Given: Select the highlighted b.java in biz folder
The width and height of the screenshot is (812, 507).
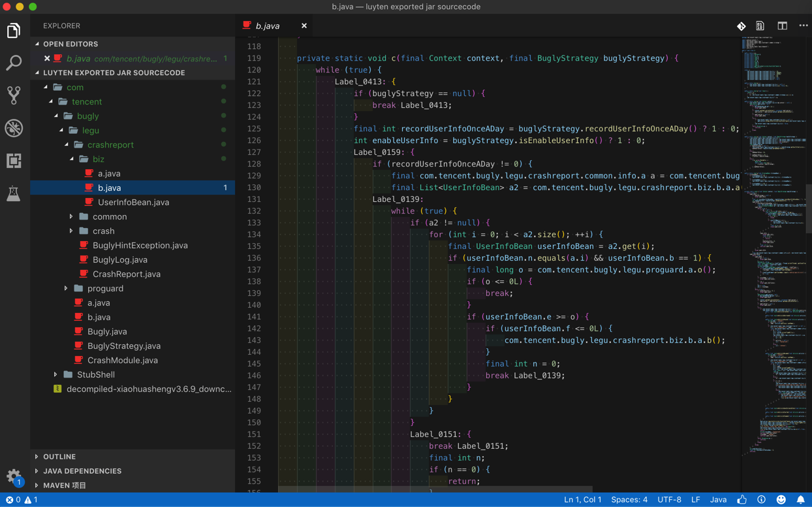Looking at the screenshot, I should (133, 188).
